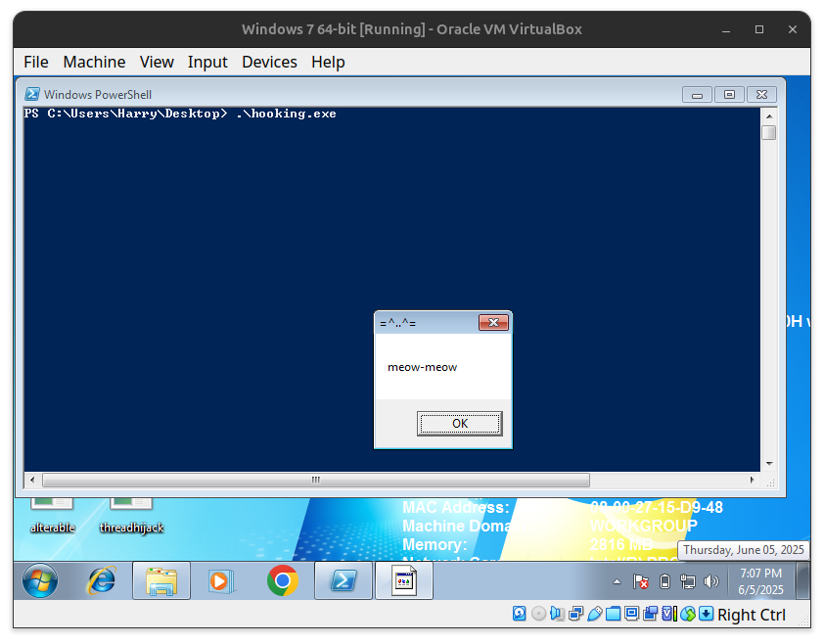Image resolution: width=824 pixels, height=644 pixels.
Task: Click the Show desktop button
Action: tap(802, 581)
